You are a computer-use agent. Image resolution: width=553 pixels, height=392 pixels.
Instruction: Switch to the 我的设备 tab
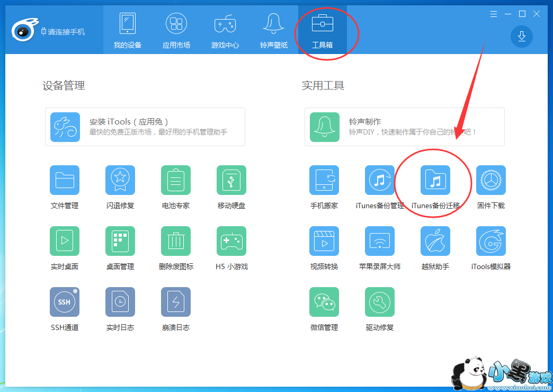pyautogui.click(x=128, y=30)
